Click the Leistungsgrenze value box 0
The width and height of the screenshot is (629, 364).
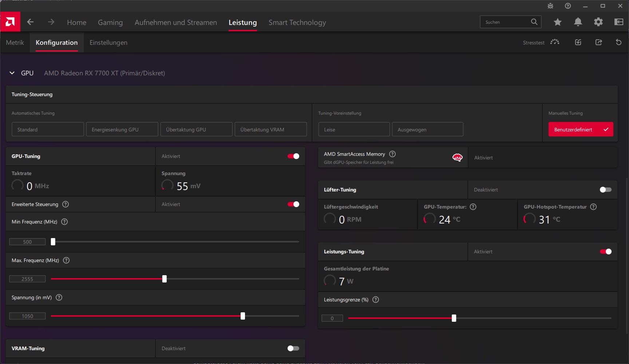pyautogui.click(x=332, y=318)
